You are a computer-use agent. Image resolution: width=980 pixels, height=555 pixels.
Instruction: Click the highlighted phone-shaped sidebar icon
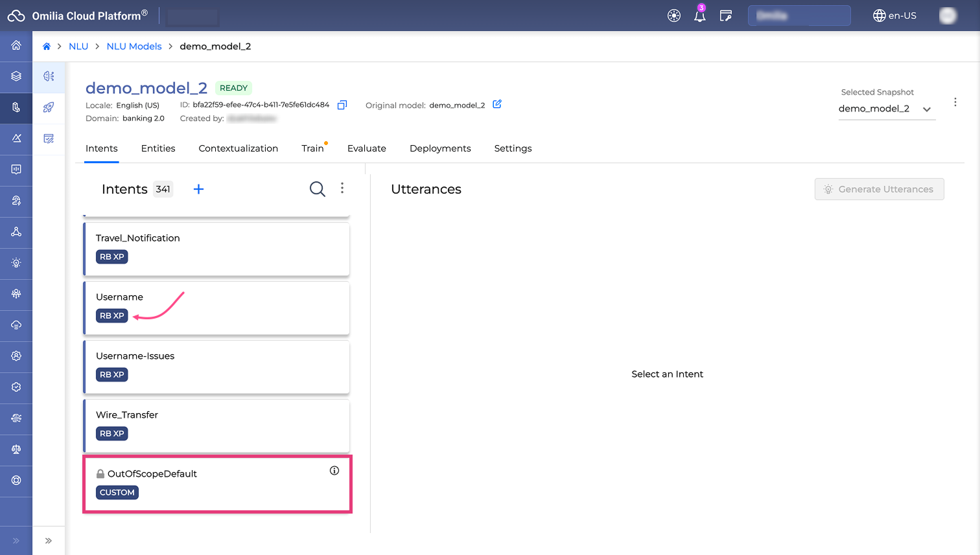(x=16, y=108)
